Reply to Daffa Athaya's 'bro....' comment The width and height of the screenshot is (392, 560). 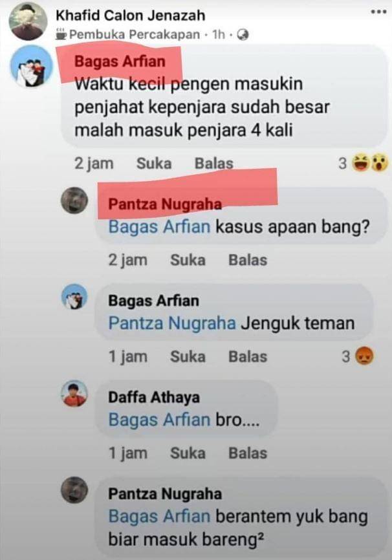[x=248, y=453]
